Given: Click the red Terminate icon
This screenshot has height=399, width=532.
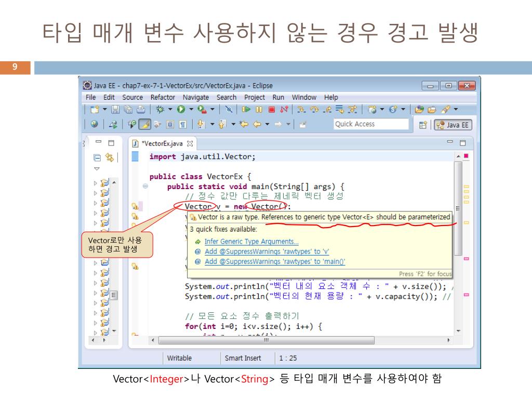Looking at the screenshot, I should (271, 109).
